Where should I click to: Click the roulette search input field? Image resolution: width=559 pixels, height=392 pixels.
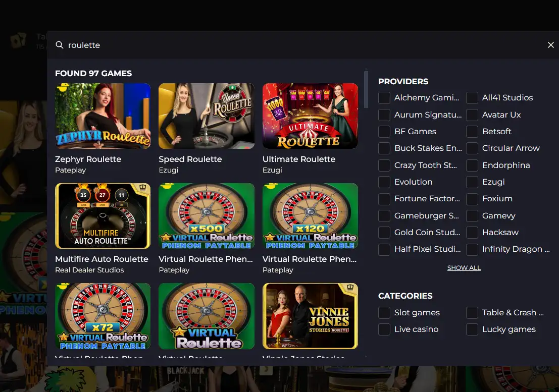coord(303,45)
